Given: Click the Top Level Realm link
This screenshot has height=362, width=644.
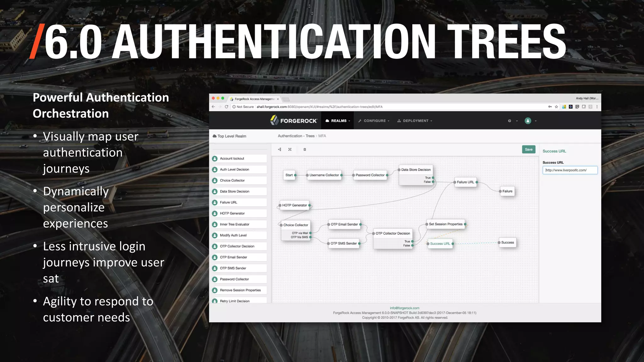Looking at the screenshot, I should coord(230,136).
